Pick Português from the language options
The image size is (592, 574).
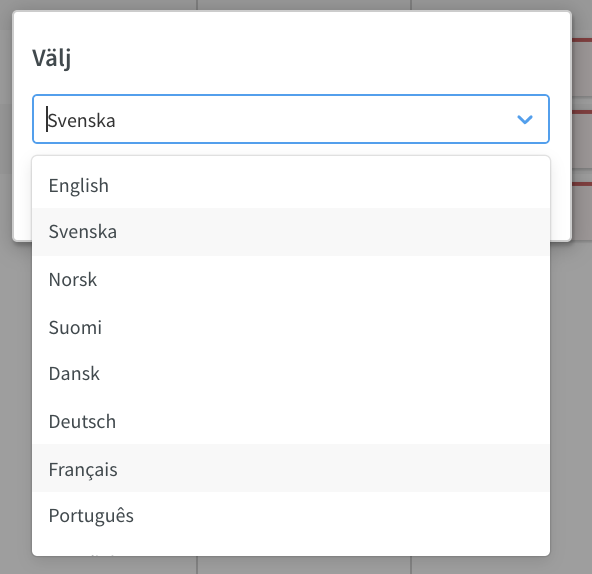click(x=291, y=515)
